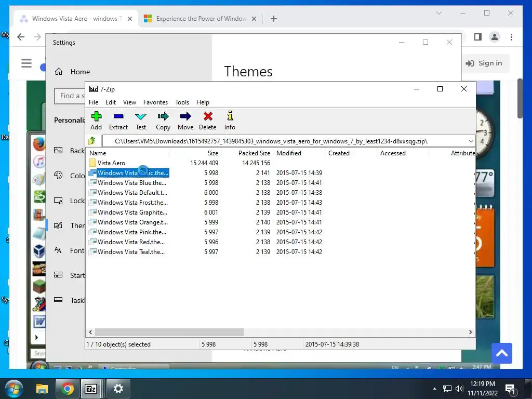This screenshot has height=399, width=532.
Task: Open the 7-Zip title bar app icon
Action: click(x=94, y=89)
